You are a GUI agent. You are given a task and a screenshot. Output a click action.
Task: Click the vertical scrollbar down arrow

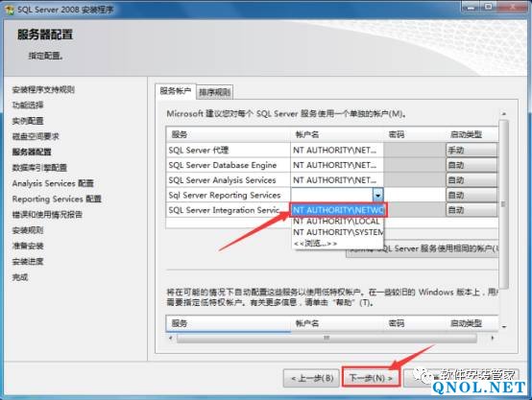pos(504,327)
